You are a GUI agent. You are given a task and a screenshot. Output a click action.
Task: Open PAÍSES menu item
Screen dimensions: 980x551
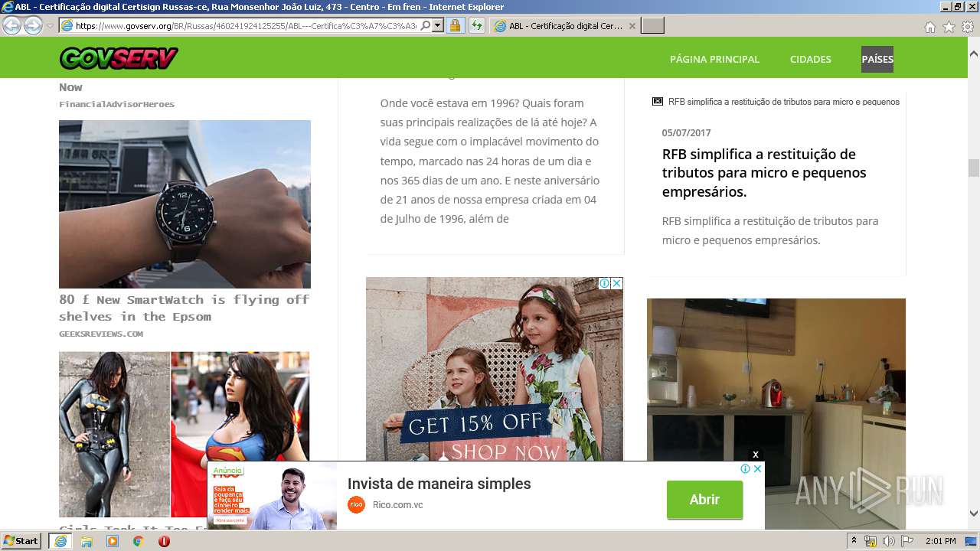[x=877, y=59]
